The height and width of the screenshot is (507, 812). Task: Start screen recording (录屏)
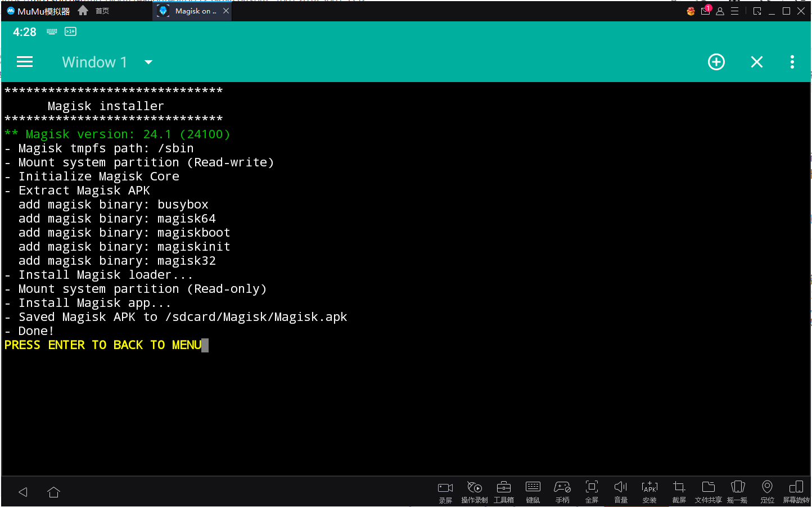coord(445,492)
